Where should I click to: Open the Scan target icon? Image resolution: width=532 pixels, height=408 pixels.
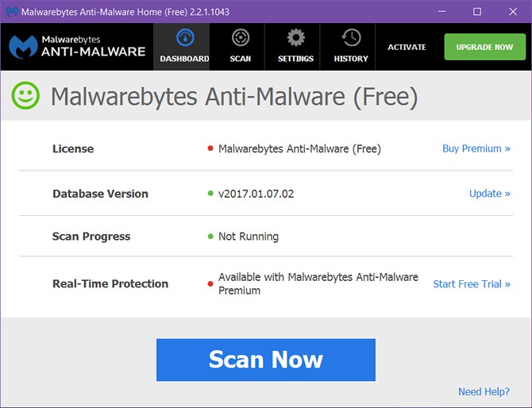pyautogui.click(x=240, y=38)
